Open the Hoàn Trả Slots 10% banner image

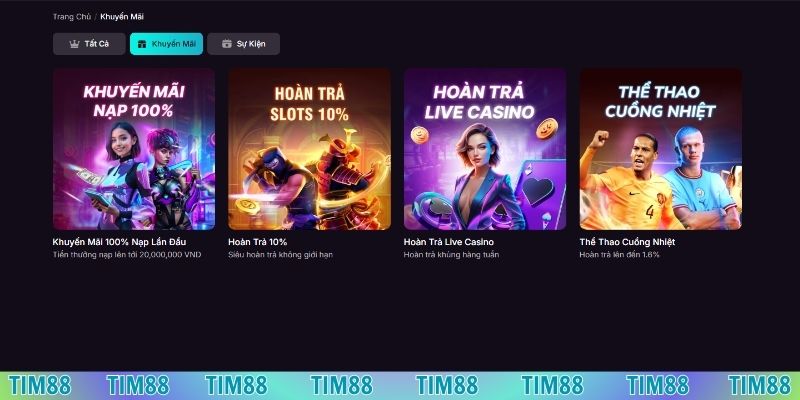310,149
